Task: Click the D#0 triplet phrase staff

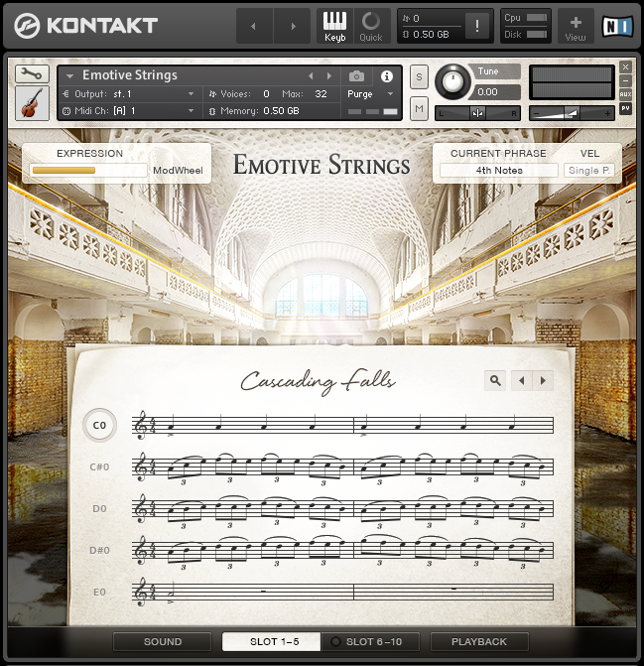Action: coord(343,551)
